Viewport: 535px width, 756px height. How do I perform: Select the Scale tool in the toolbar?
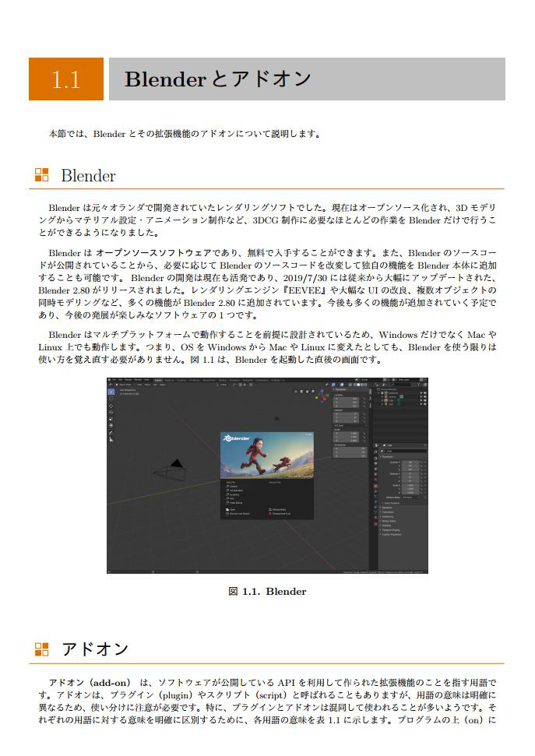tap(111, 419)
